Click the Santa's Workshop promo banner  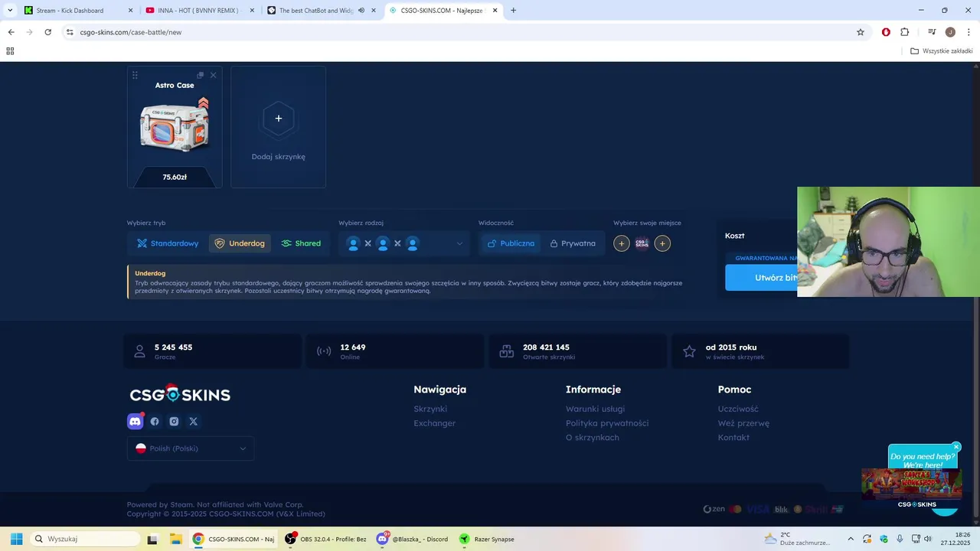point(911,484)
